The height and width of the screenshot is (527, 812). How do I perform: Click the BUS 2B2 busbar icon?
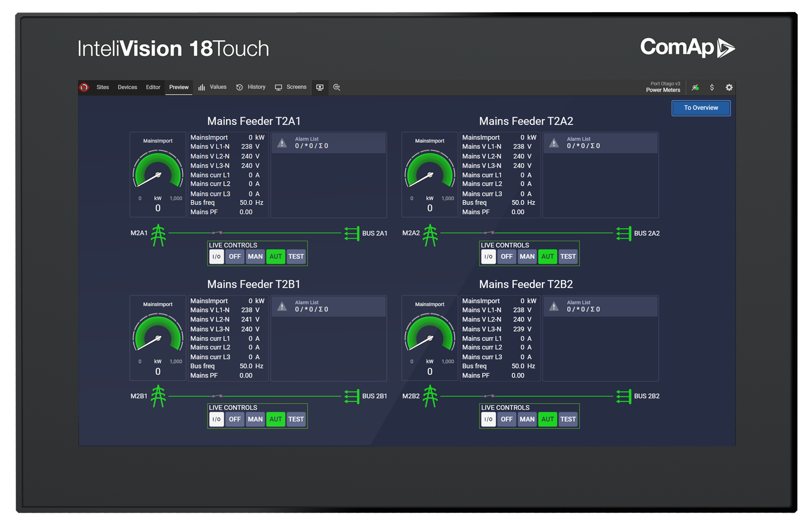[624, 397]
